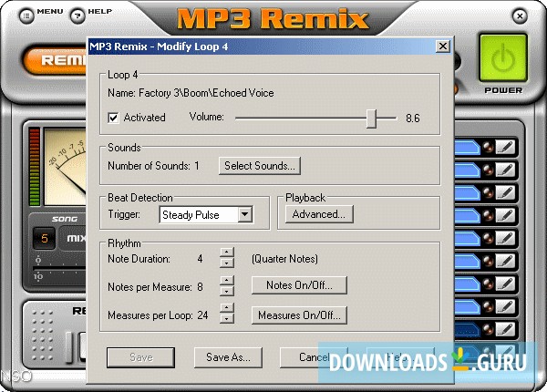Decrease Measures per Loop value

227,318
